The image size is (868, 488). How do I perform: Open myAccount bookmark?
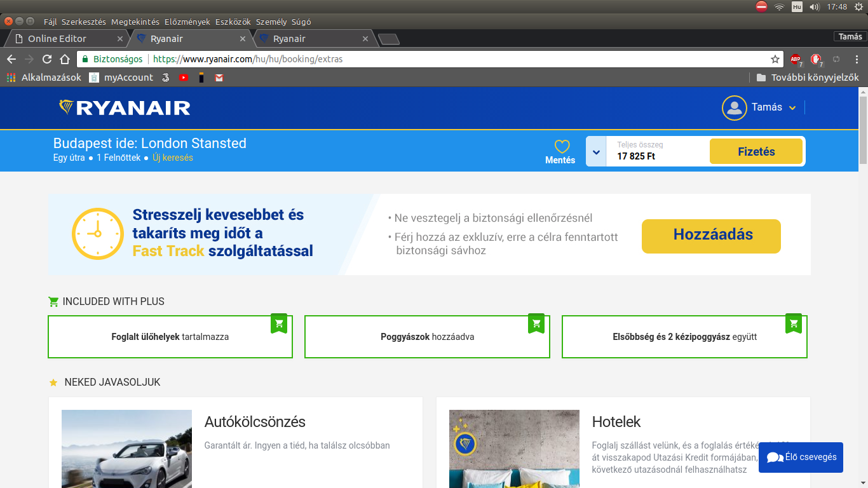(x=121, y=78)
